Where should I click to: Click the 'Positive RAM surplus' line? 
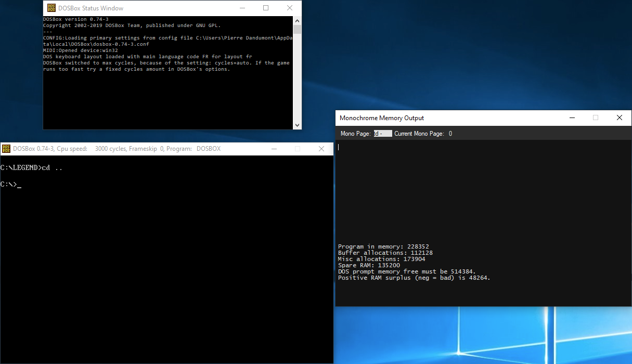(x=414, y=278)
